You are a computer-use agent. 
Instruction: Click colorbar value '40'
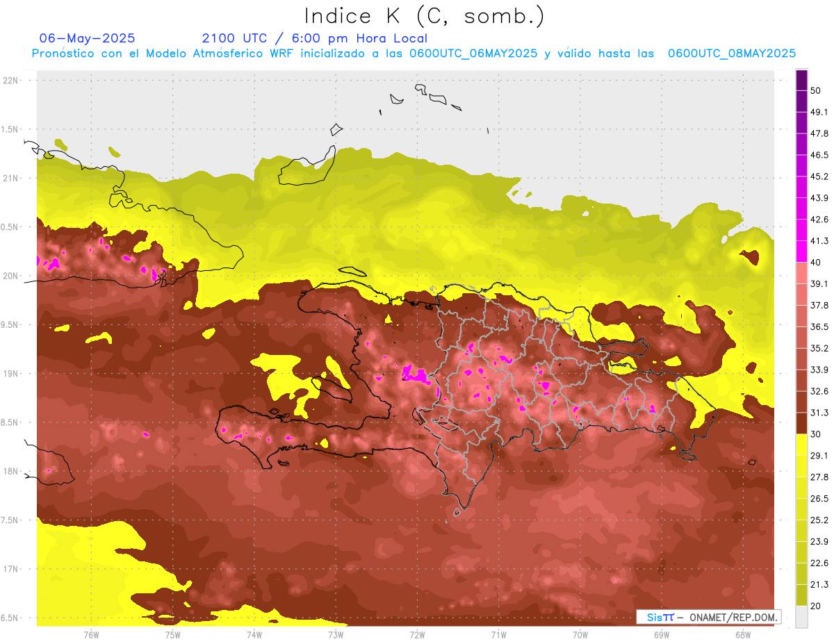(x=816, y=263)
